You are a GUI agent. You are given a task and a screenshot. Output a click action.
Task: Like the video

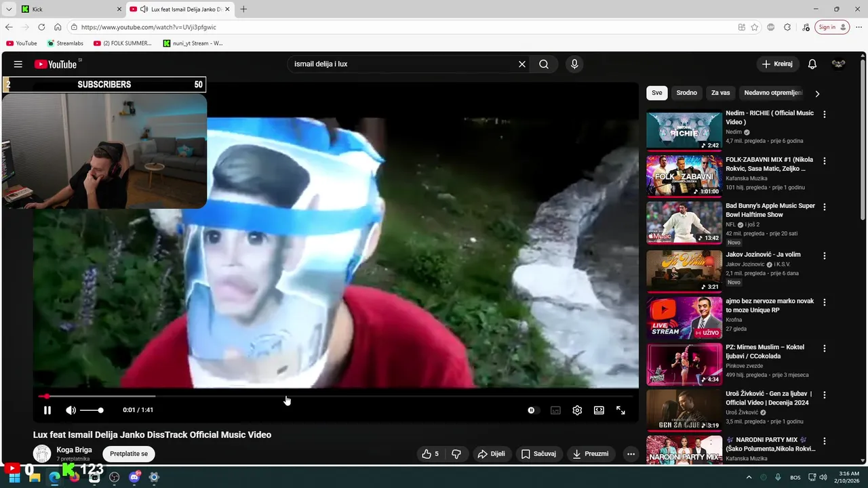[x=430, y=454]
